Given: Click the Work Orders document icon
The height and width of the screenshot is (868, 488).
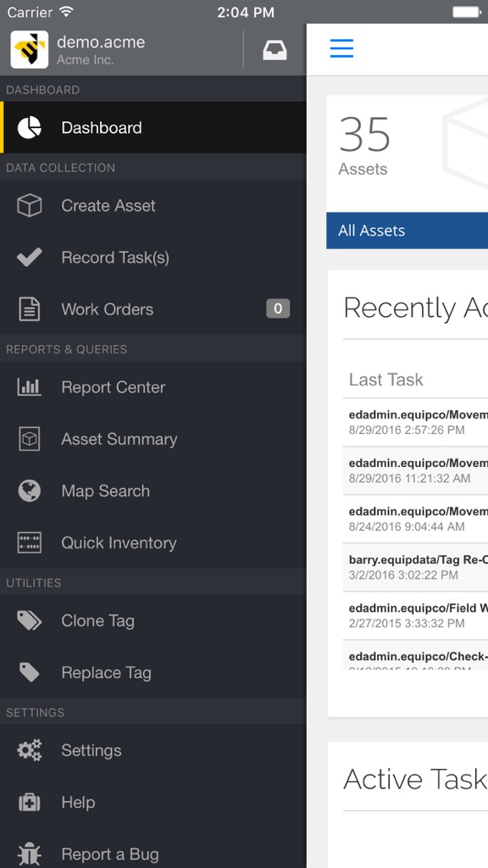Looking at the screenshot, I should click(30, 309).
